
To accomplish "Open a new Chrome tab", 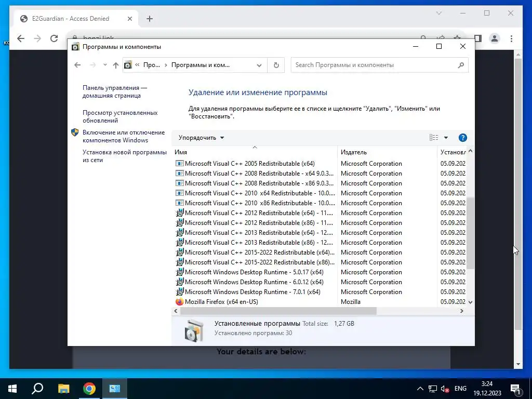I will [x=150, y=19].
